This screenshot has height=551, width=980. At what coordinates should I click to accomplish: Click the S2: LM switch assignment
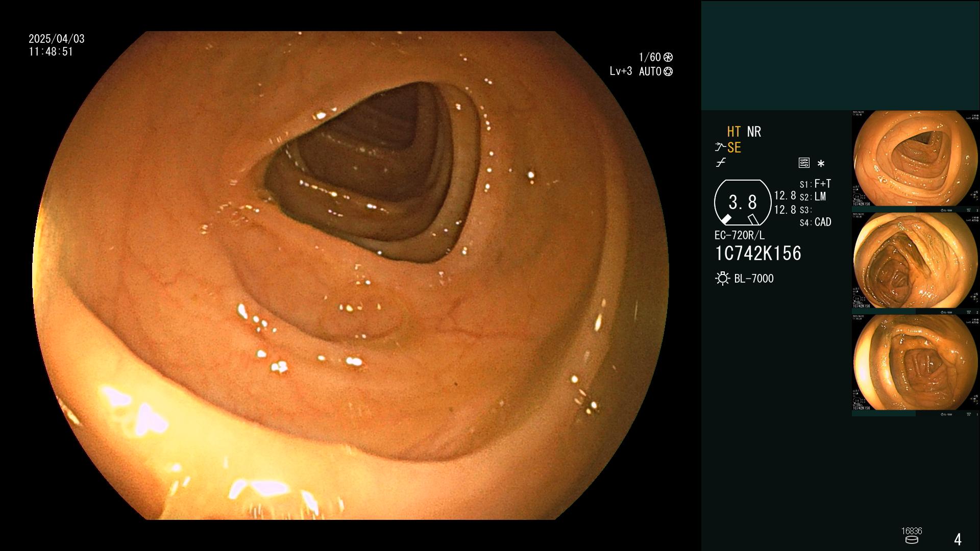pyautogui.click(x=813, y=197)
